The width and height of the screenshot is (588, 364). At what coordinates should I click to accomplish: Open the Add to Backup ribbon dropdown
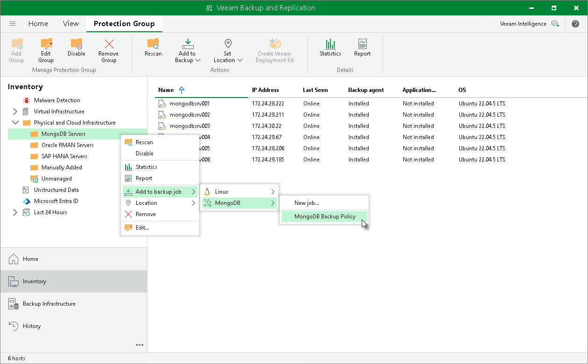pyautogui.click(x=188, y=50)
